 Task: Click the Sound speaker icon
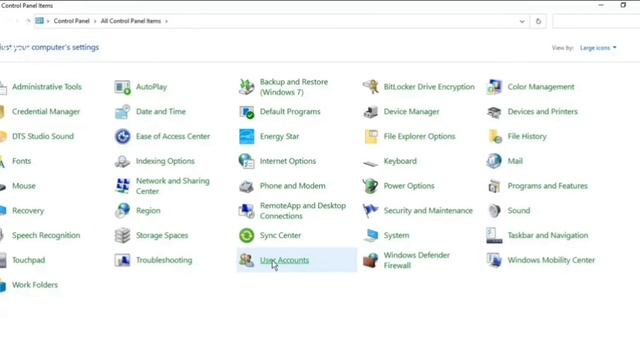point(494,211)
